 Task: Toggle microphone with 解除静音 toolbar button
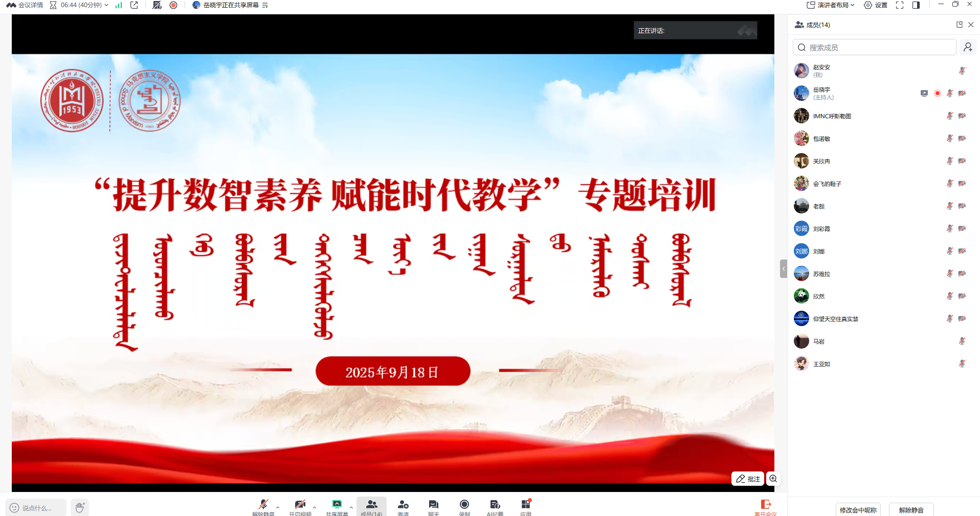point(263,505)
